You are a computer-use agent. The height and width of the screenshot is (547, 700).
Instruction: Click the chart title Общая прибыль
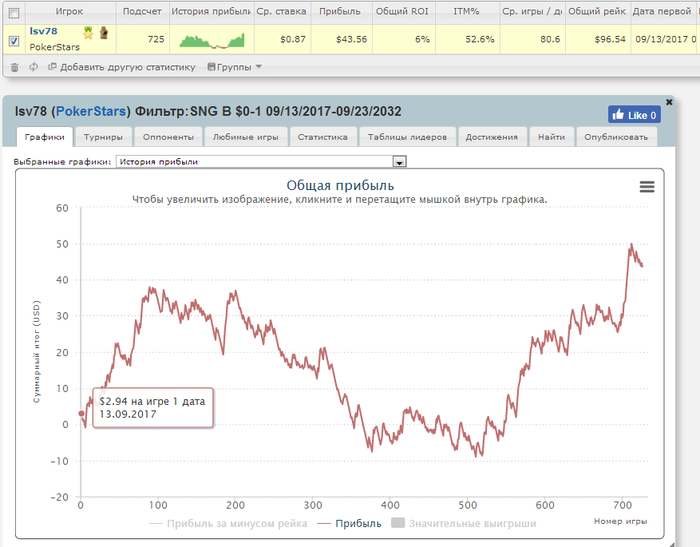click(340, 185)
